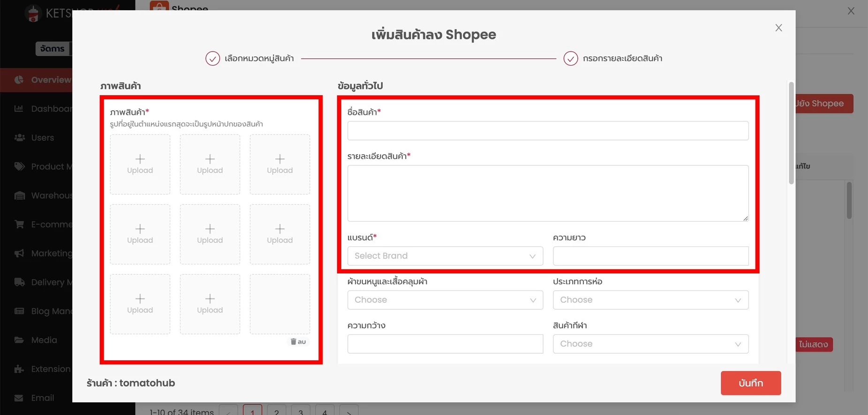
Task: Click the Blog Manager icon in sidebar
Action: (19, 311)
